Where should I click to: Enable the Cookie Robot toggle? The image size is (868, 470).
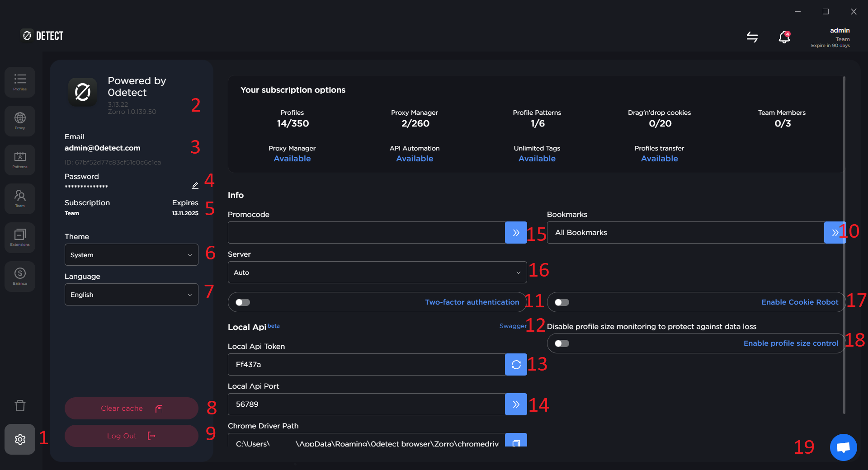click(x=562, y=302)
